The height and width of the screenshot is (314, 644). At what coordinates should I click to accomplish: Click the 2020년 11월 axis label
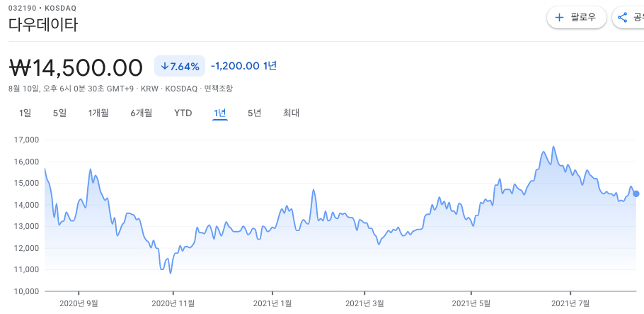coord(173,303)
